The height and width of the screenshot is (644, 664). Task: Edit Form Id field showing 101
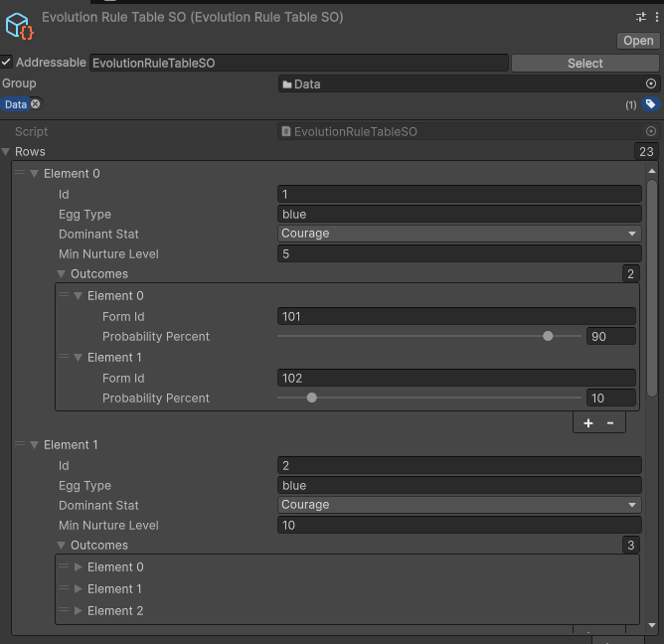tap(456, 317)
